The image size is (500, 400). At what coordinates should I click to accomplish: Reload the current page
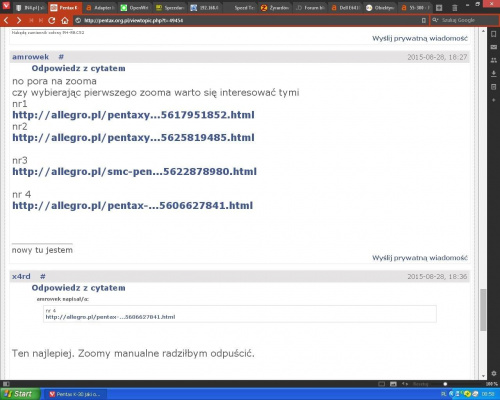[51, 21]
